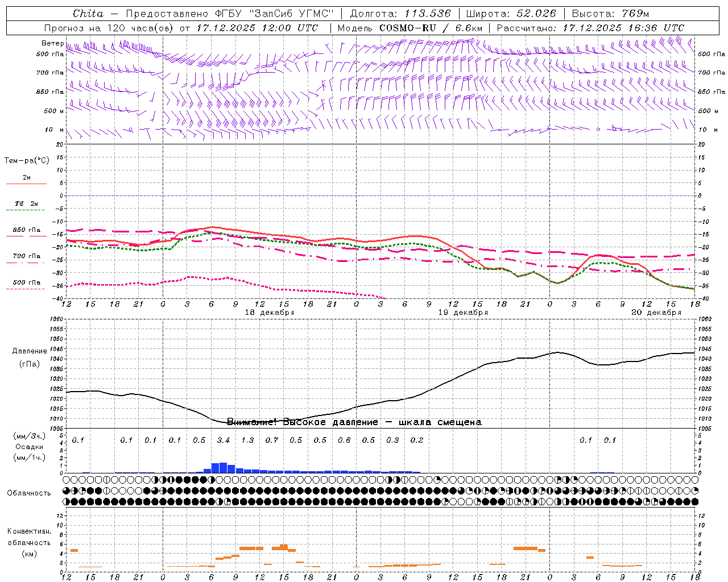Select the 1.3 precipitation value

[247, 440]
